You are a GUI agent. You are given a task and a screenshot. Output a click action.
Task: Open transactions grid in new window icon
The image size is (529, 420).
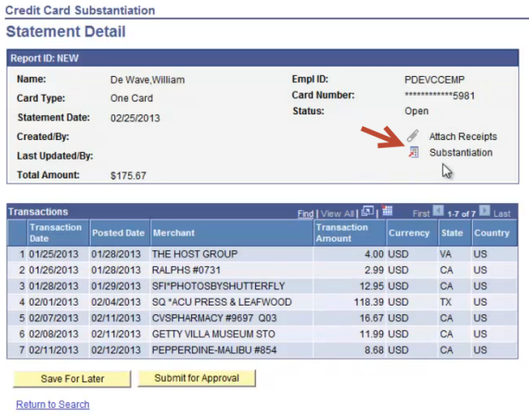pyautogui.click(x=368, y=212)
